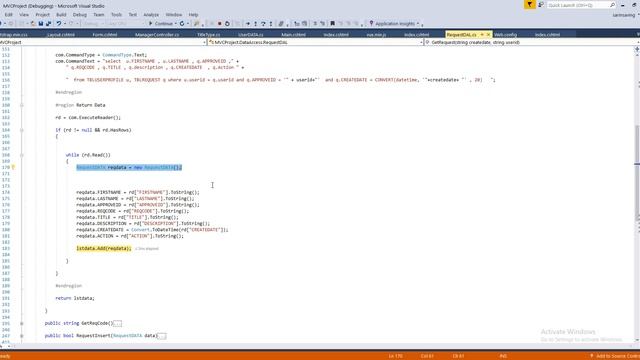Open the Undo history dropdown arrow
Screen dimensions: 640x360
pyautogui.click(x=64, y=24)
